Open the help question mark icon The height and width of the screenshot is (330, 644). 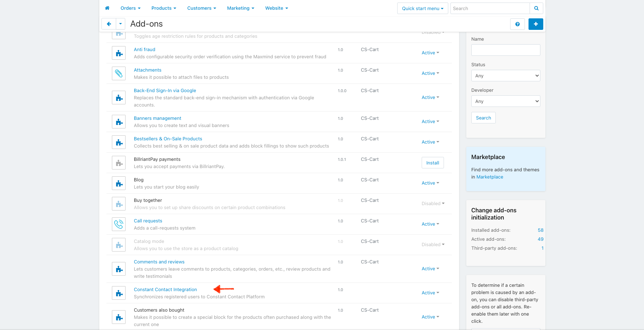(517, 24)
